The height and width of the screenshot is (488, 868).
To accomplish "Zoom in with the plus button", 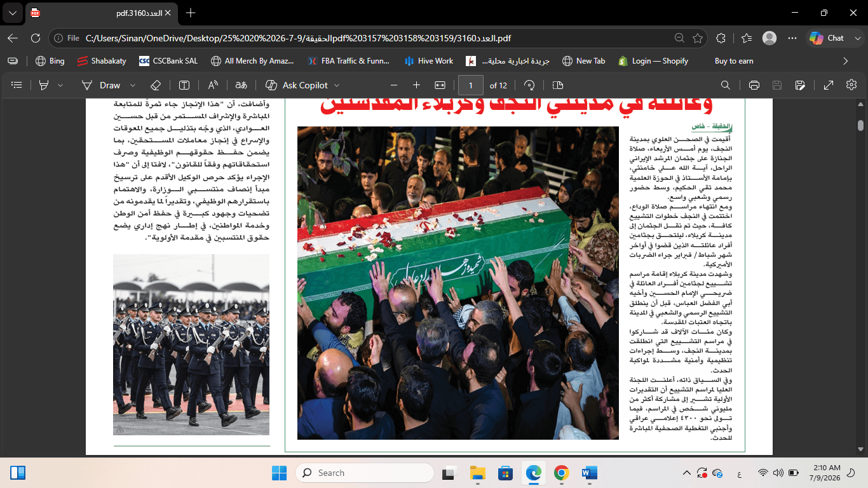I will [416, 85].
